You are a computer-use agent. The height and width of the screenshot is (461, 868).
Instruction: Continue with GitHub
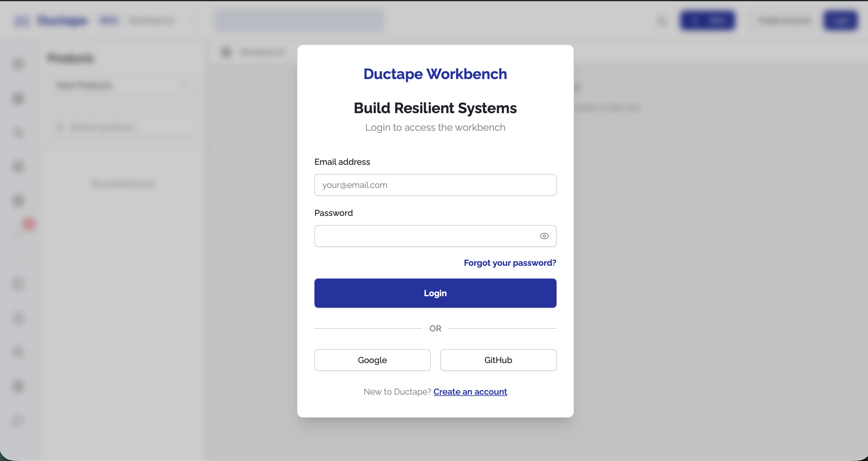pyautogui.click(x=498, y=360)
